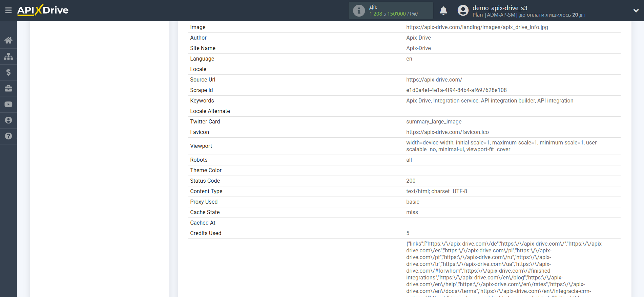Select the Keywords value text
This screenshot has width=644, height=297.
point(490,101)
